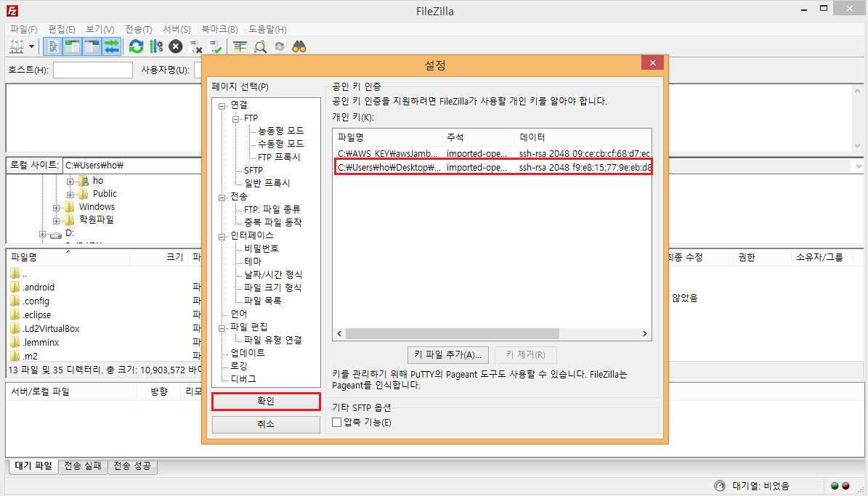Image resolution: width=868 pixels, height=496 pixels.
Task: Click the 취소 button in settings
Action: tap(266, 424)
